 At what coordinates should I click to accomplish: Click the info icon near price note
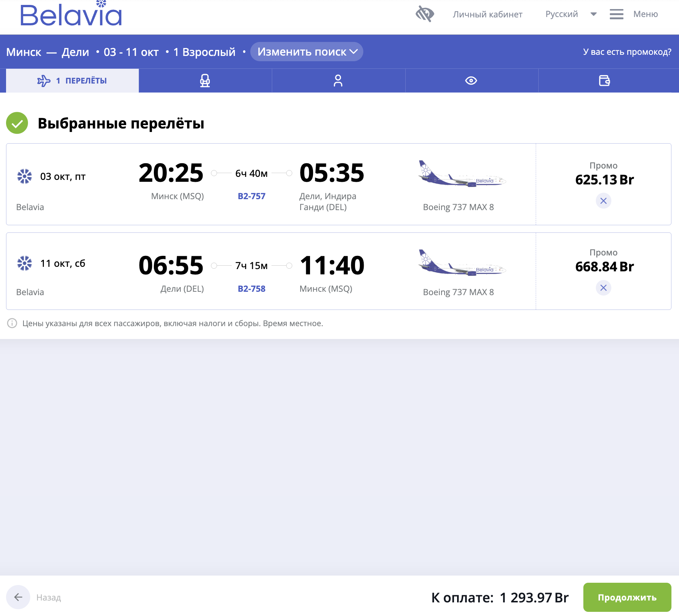(x=12, y=323)
